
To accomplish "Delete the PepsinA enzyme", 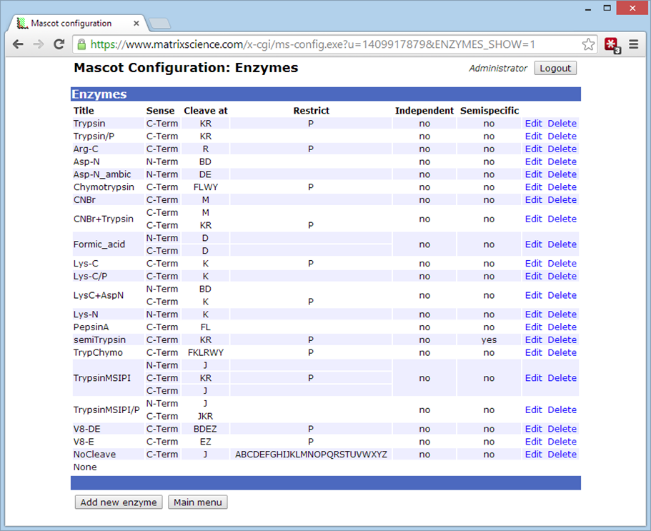I will [x=562, y=327].
